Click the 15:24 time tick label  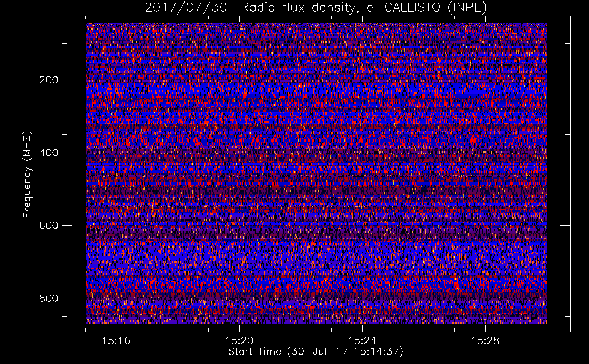point(362,341)
